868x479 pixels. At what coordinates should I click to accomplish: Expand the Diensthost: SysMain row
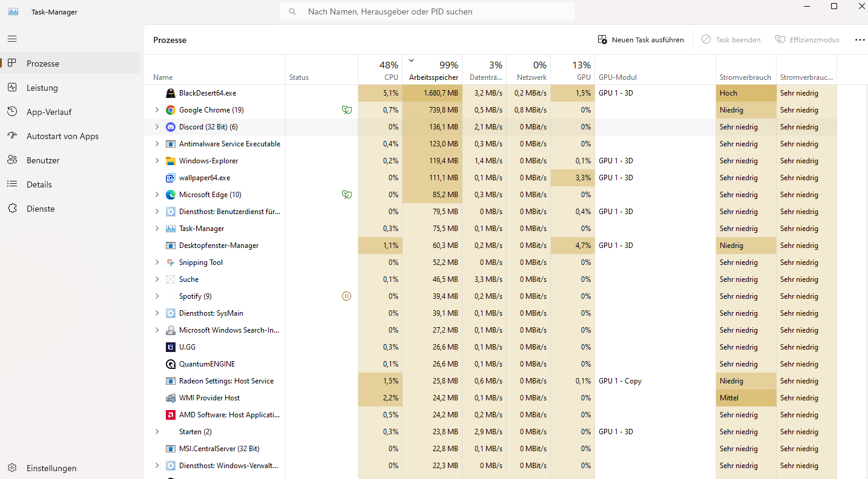pyautogui.click(x=157, y=313)
